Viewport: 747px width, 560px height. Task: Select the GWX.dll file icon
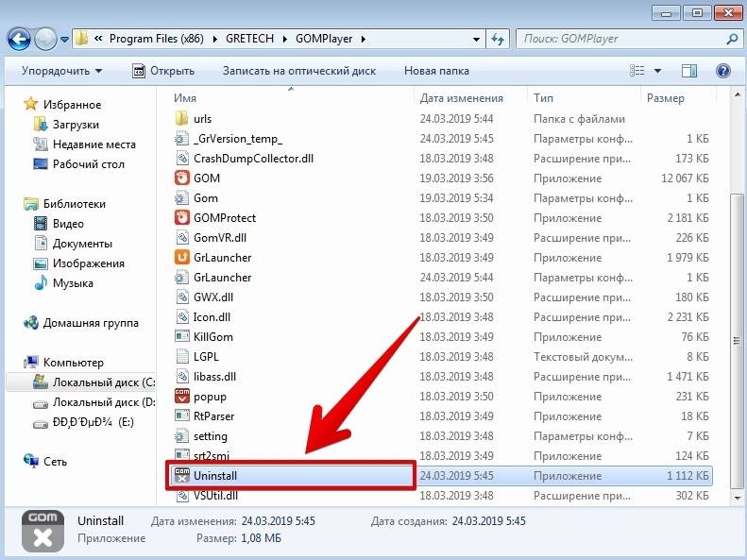pyautogui.click(x=181, y=297)
